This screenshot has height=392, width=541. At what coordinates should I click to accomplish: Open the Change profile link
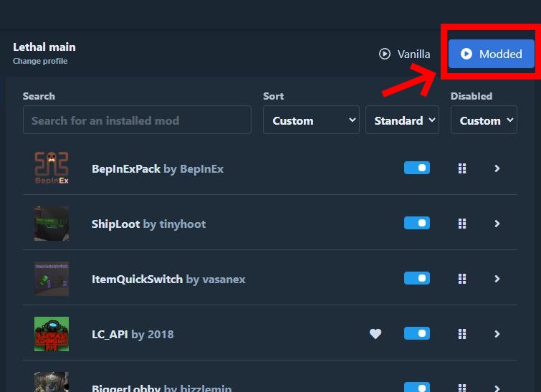(x=40, y=61)
